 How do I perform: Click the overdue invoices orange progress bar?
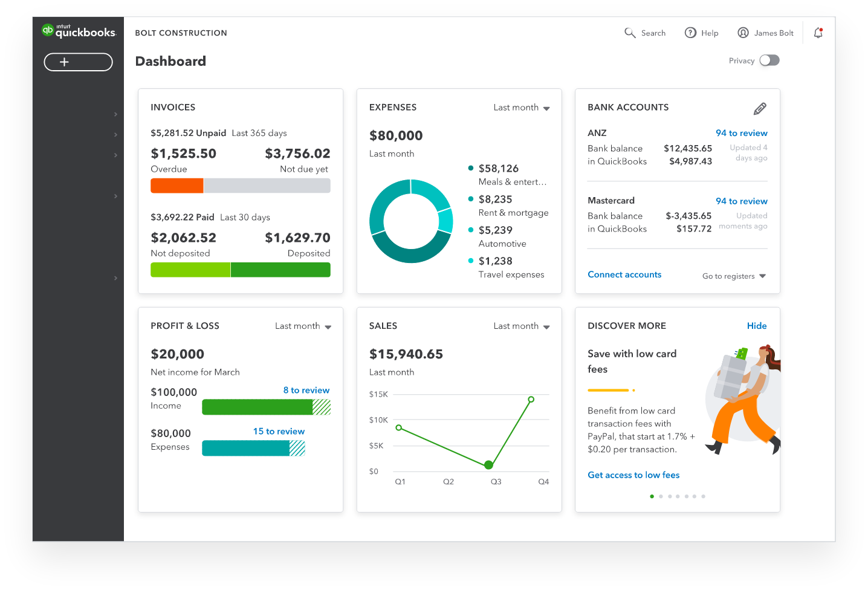(177, 186)
